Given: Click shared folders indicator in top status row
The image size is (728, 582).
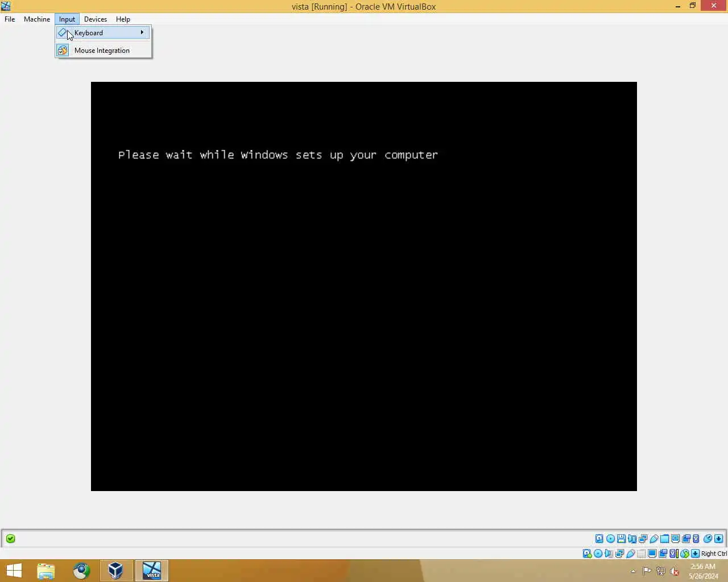Looking at the screenshot, I should [x=664, y=538].
